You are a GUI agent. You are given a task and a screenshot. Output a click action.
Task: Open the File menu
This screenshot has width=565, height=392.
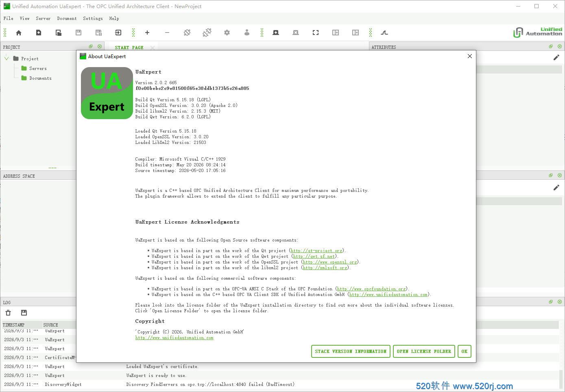tap(8, 18)
